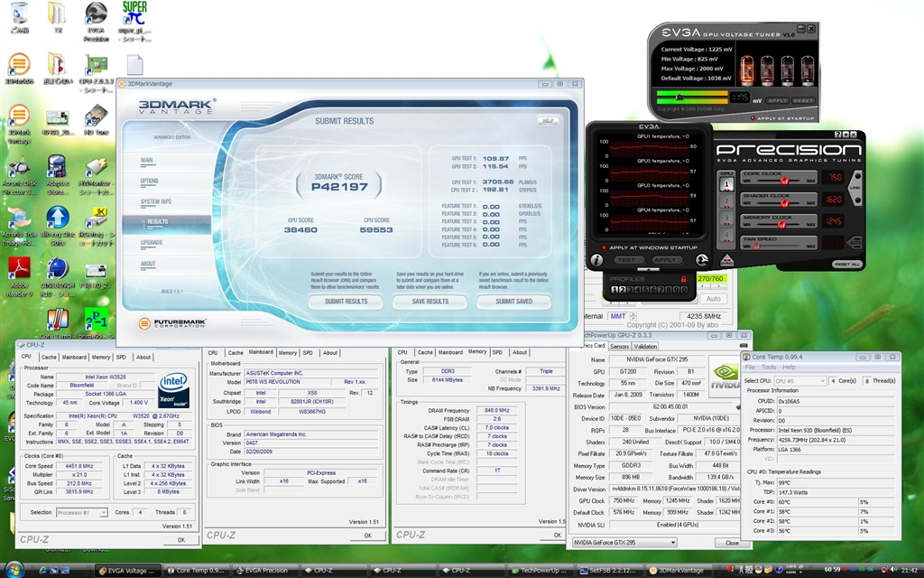This screenshot has width=924, height=578.
Task: Open the Recycle Bin desktop icon
Action: point(19,13)
